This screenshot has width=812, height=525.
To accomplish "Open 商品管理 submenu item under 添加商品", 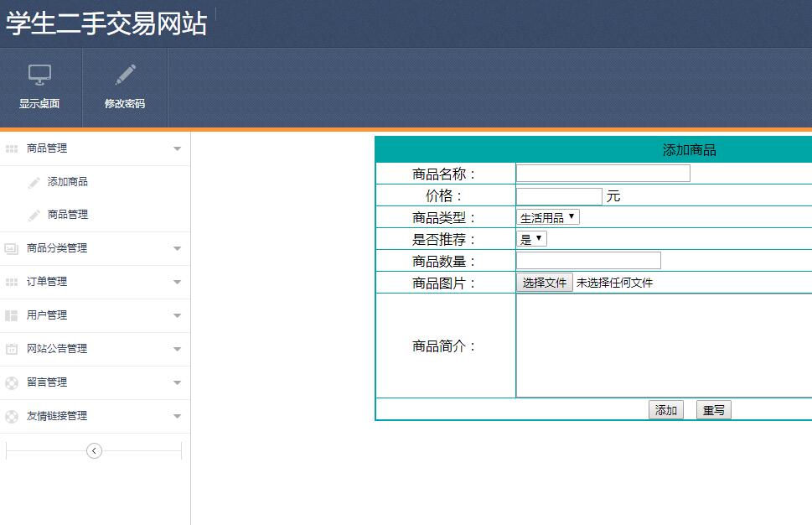I will 67,215.
